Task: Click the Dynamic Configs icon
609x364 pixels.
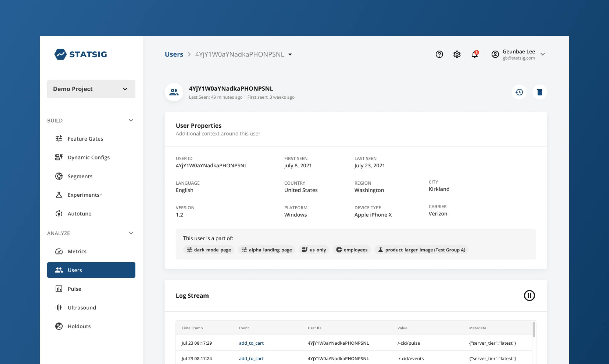Action: pos(59,157)
